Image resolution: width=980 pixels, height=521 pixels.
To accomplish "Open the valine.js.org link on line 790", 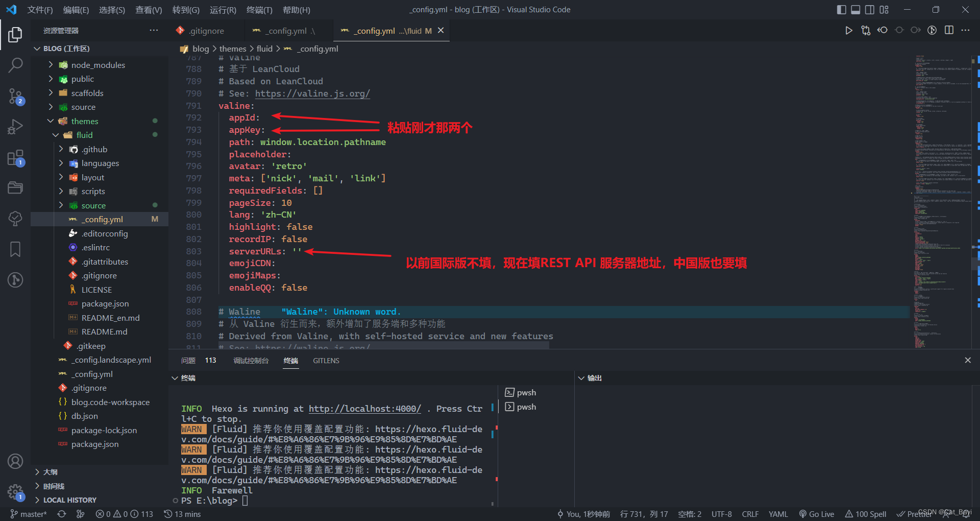I will [x=312, y=93].
